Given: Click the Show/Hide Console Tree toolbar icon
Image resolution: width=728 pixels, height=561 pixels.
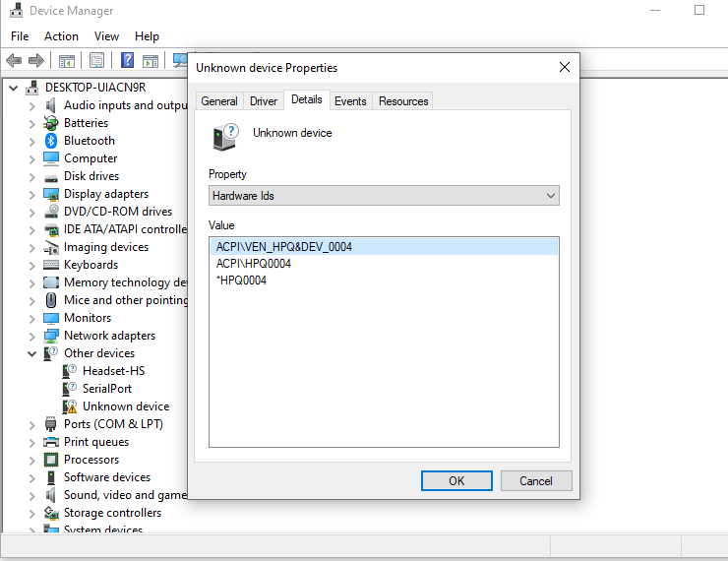Looking at the screenshot, I should 66,60.
